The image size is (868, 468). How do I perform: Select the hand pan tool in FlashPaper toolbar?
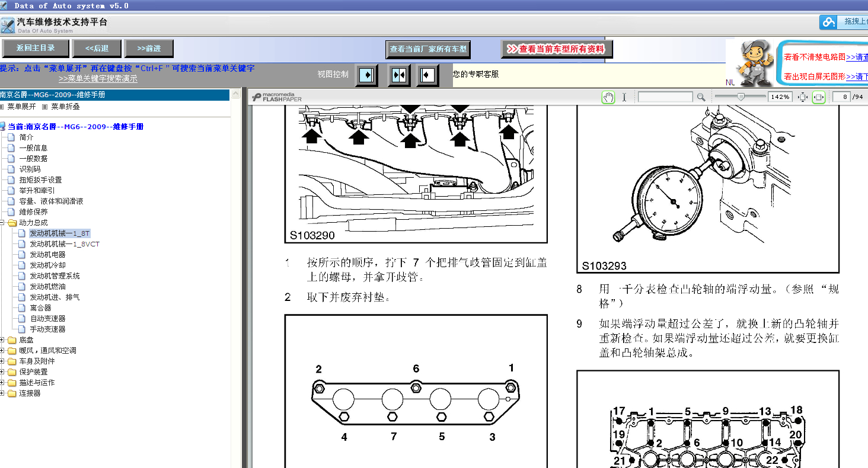coord(608,97)
